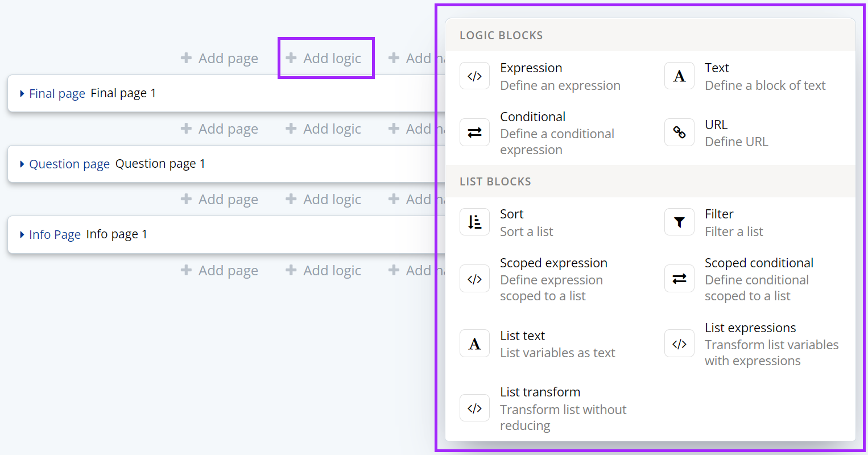
Task: Open the Question page link
Action: [x=69, y=164]
